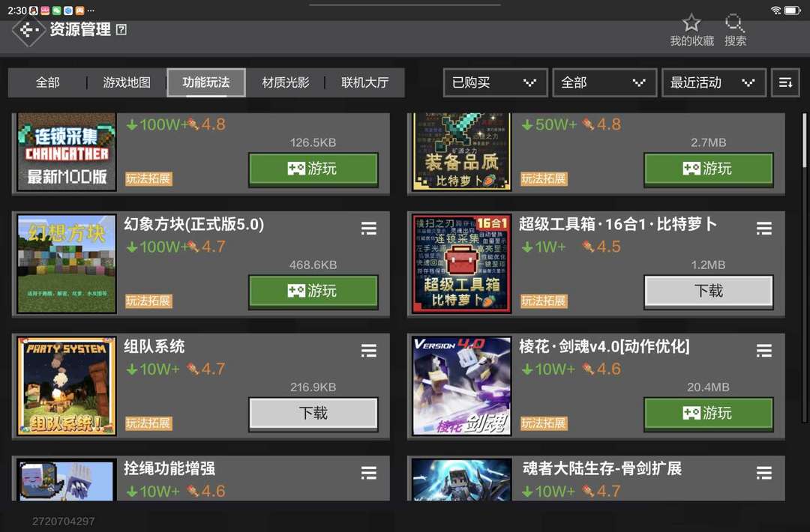Screen dimensions: 810x532
Task: Download the 组队系统 mod
Action: (x=313, y=414)
